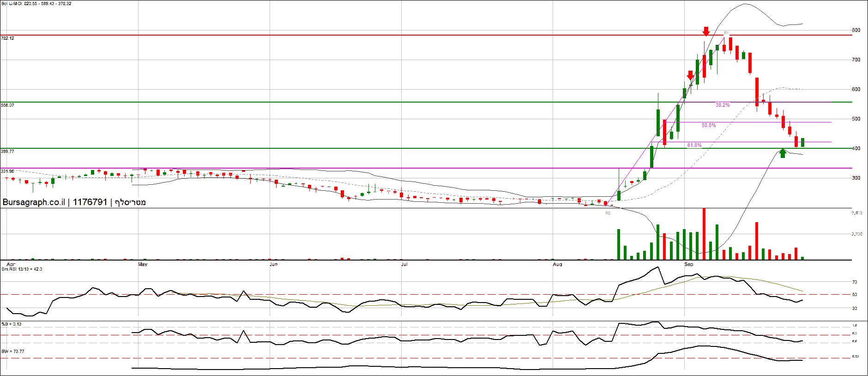Click the 5,413 volume axis label
The height and width of the screenshot is (376, 868).
pos(856,213)
